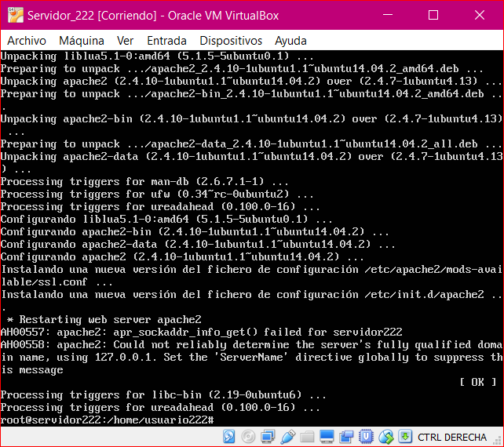Click the window title 'Servidor_222 [Corriendo]'

[92, 16]
